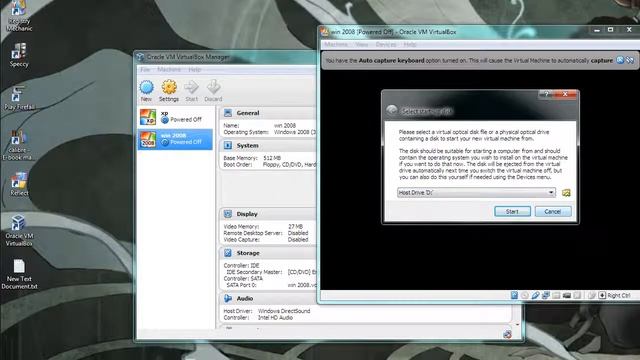This screenshot has width=640, height=360.
Task: Click the System section chip icon
Action: [228, 145]
